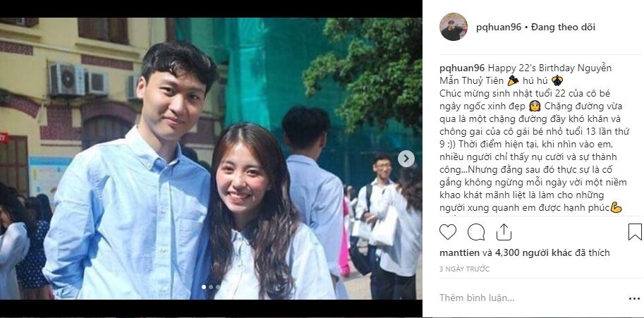644x318 pixels.
Task: Toggle the Đang theo dõi following button
Action: pos(563,27)
